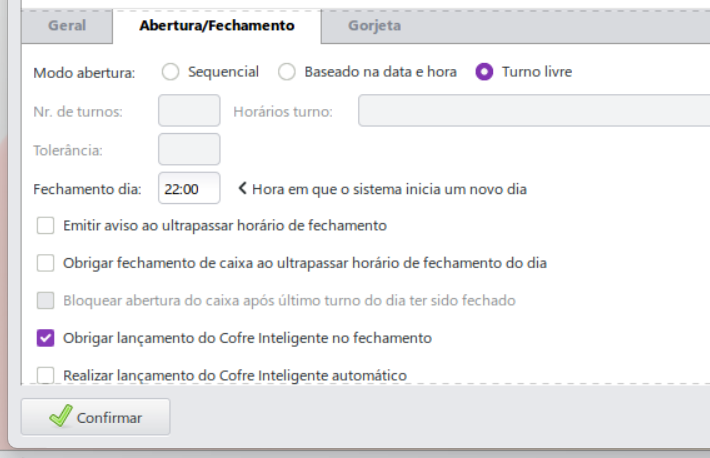Image resolution: width=710 pixels, height=458 pixels.
Task: Select Turno livre radio button
Action: (x=485, y=72)
